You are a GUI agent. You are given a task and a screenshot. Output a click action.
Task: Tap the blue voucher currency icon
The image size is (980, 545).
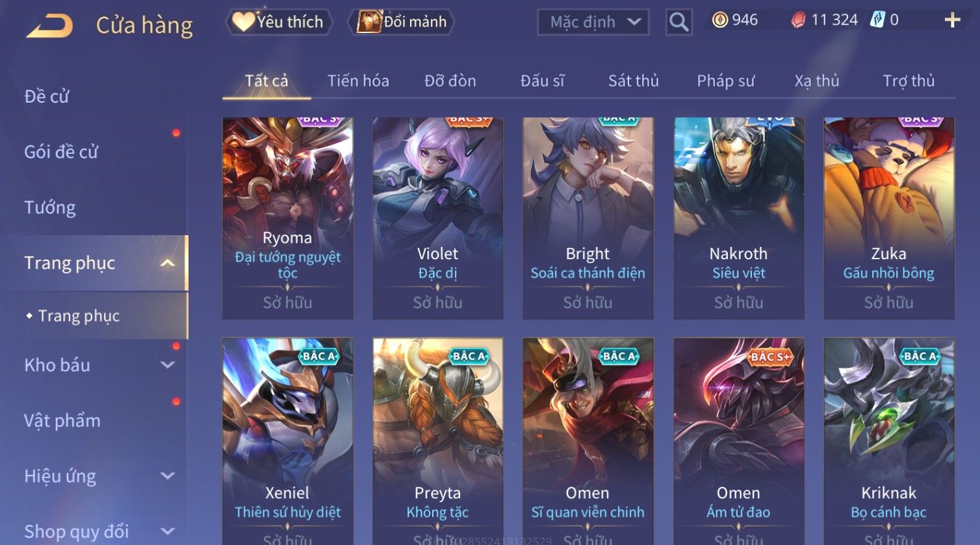click(878, 20)
